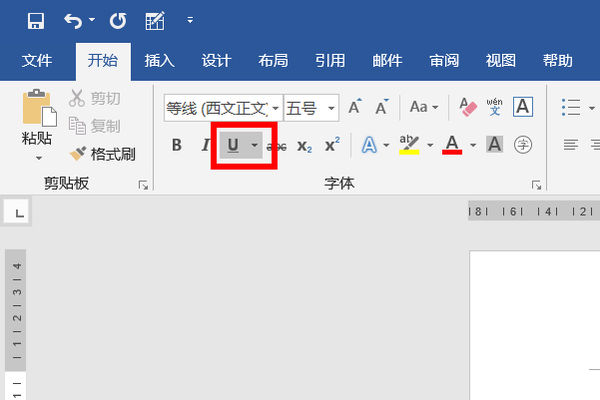Screen dimensions: 600x400
Task: Toggle superscript x² formatting
Action: pos(332,145)
